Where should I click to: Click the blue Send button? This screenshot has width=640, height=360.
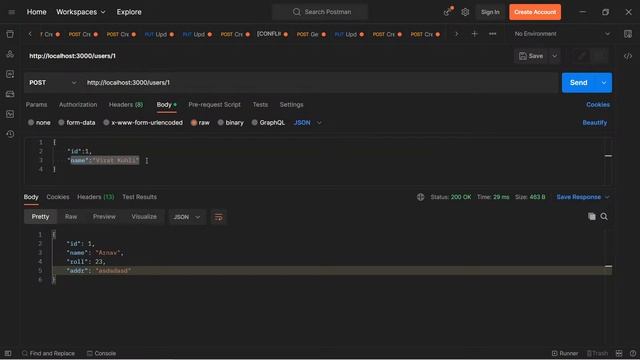[578, 83]
